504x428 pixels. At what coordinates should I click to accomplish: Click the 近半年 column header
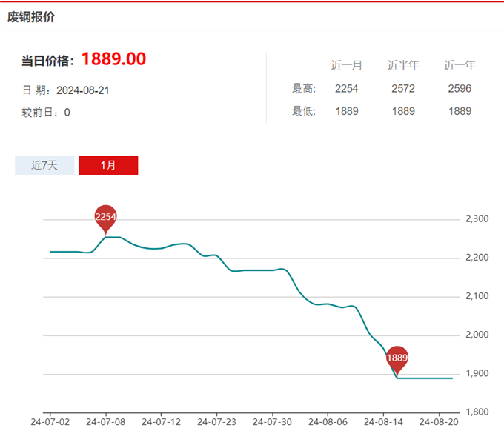403,65
